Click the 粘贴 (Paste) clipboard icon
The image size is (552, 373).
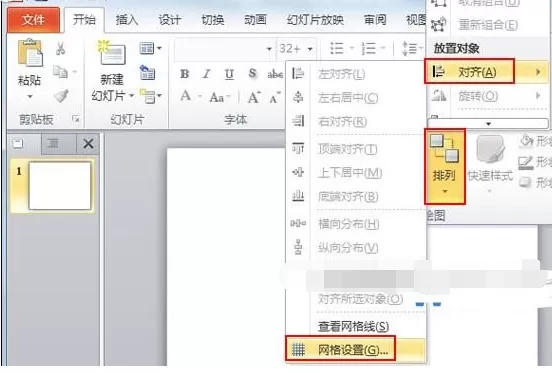pyautogui.click(x=30, y=53)
